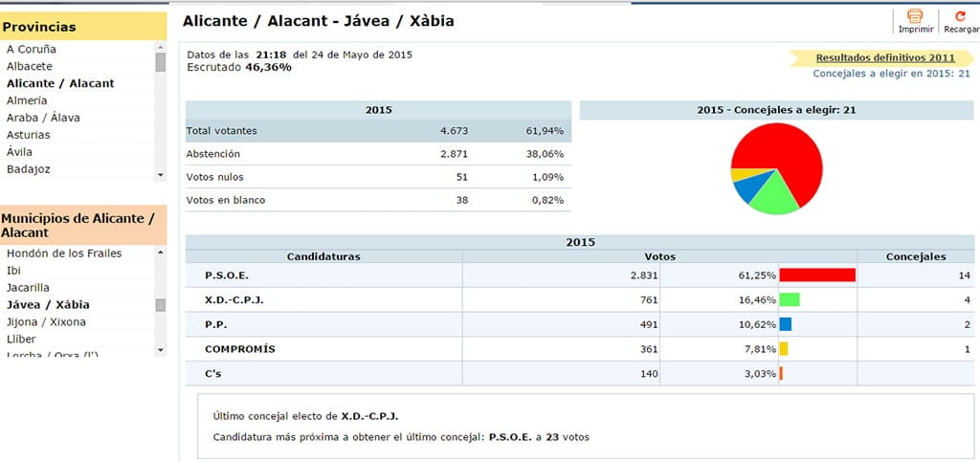
Task: Click the blue P.P. vote bar
Action: pyautogui.click(x=786, y=324)
